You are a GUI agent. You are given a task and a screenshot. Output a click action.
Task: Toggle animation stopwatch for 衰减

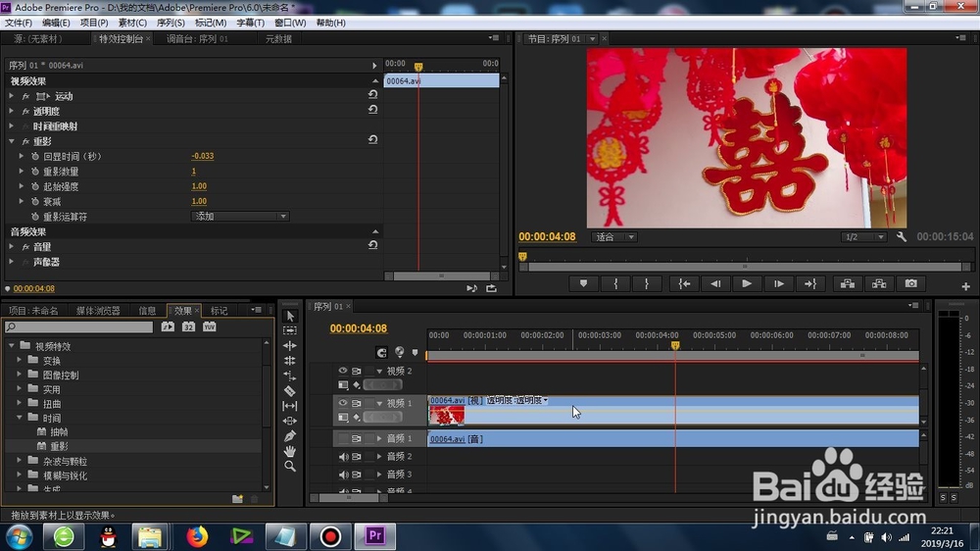pos(35,201)
